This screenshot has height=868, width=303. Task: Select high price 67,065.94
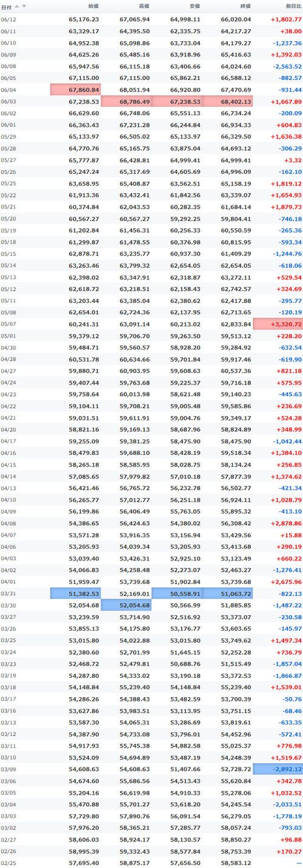coord(135,19)
